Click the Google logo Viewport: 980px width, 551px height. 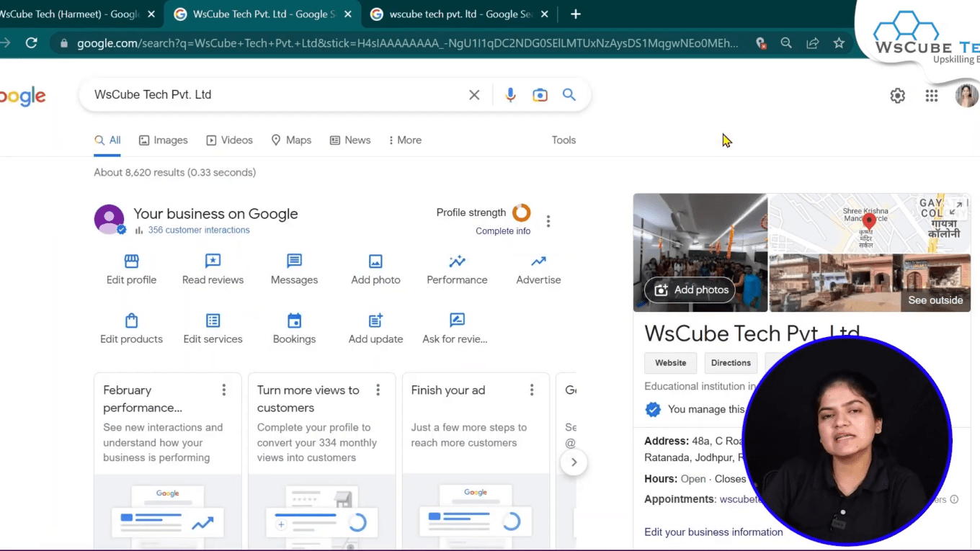point(22,96)
